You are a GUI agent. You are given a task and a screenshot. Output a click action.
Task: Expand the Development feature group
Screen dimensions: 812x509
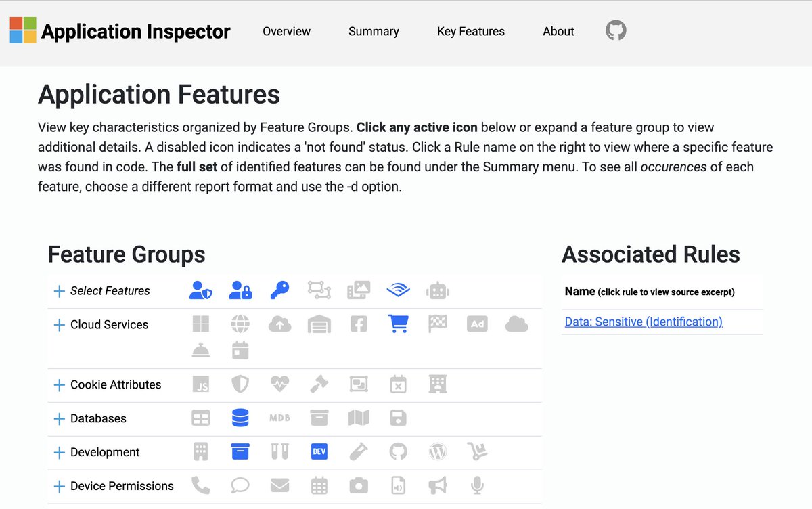60,453
